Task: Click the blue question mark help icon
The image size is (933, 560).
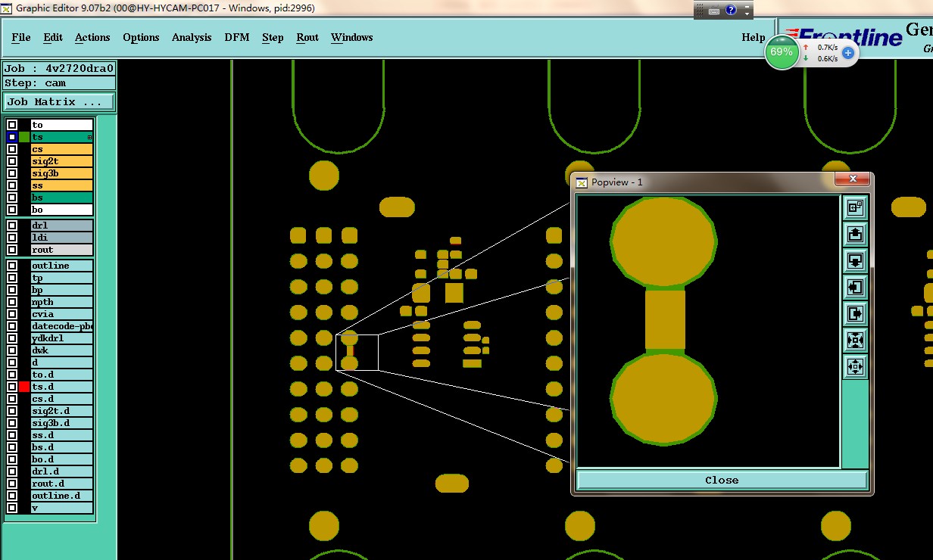Action: 731,10
